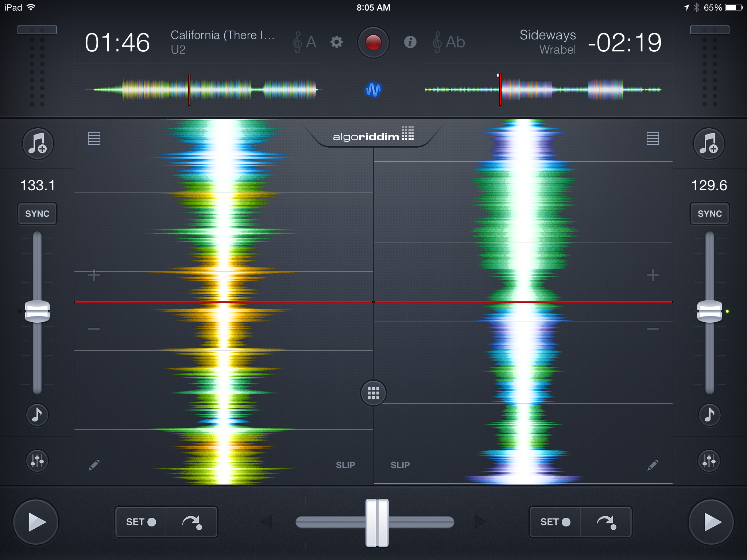The height and width of the screenshot is (560, 747).
Task: Tap right deck pencil edit icon
Action: point(653,465)
